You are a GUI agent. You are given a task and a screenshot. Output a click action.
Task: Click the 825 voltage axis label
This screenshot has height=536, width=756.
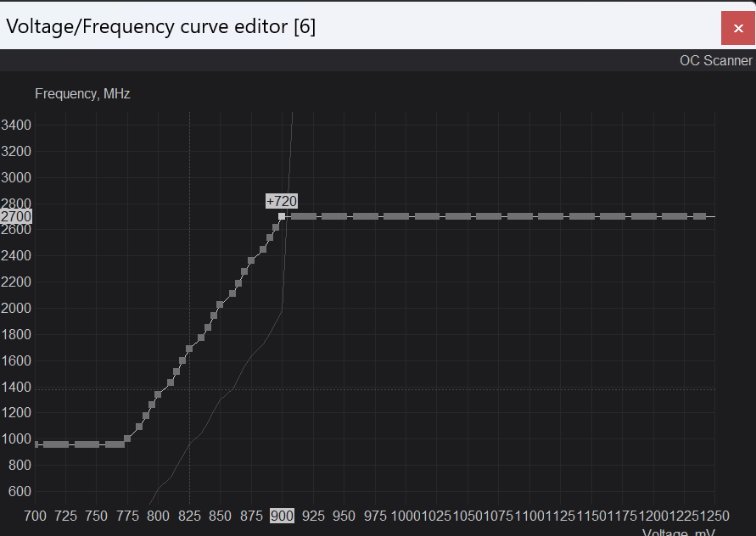(x=189, y=516)
